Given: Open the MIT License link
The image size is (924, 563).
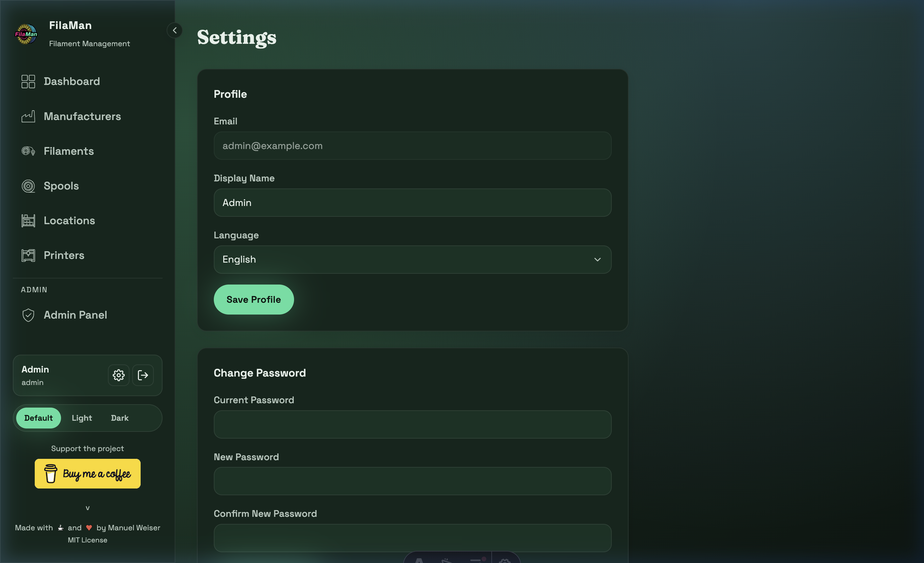Looking at the screenshot, I should [87, 540].
